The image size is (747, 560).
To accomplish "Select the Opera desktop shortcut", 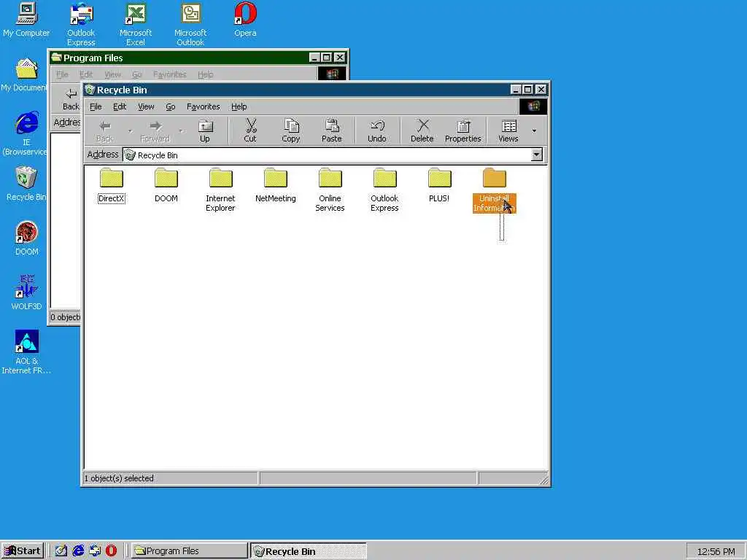I will pos(245,19).
